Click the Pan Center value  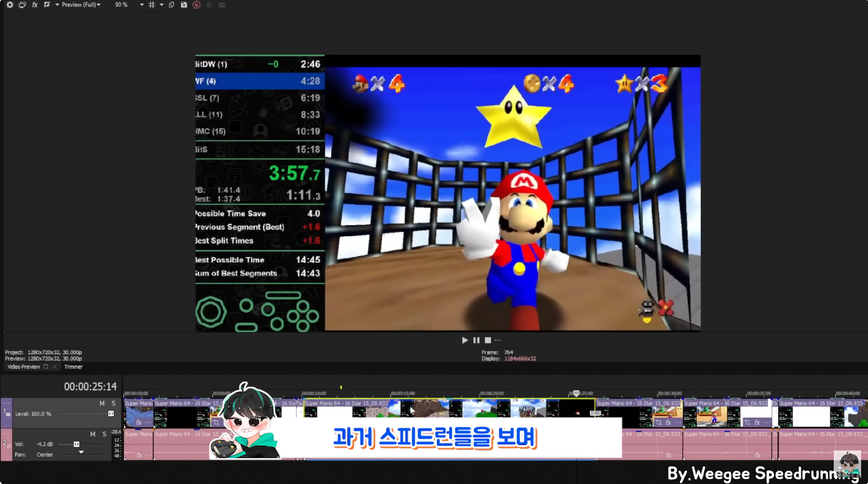click(45, 455)
